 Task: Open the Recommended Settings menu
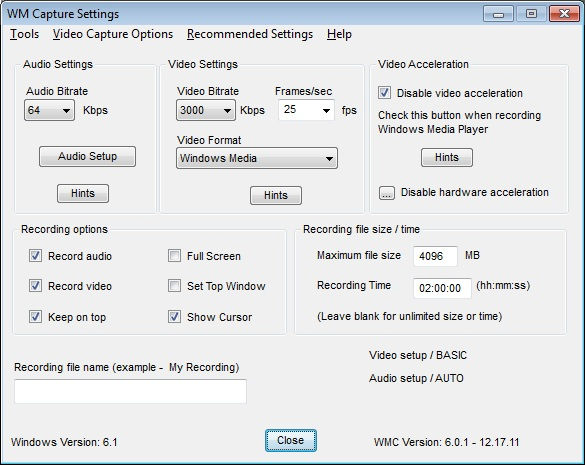coord(250,34)
